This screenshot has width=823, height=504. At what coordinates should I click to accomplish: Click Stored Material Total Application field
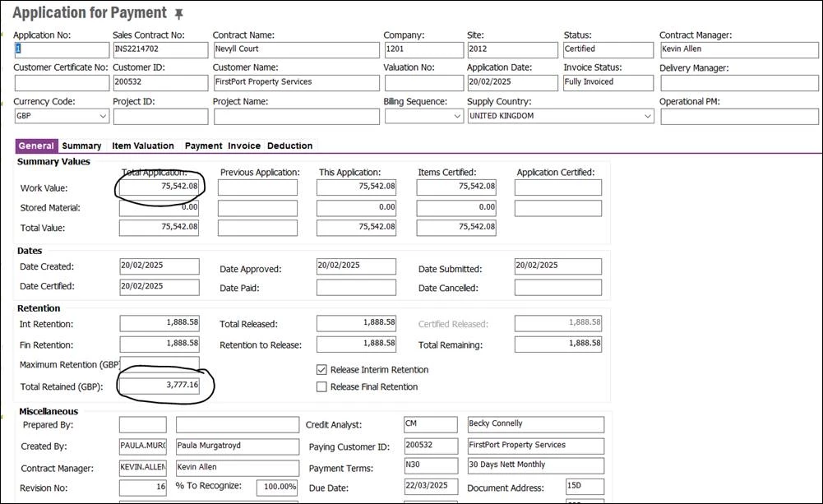tap(159, 208)
